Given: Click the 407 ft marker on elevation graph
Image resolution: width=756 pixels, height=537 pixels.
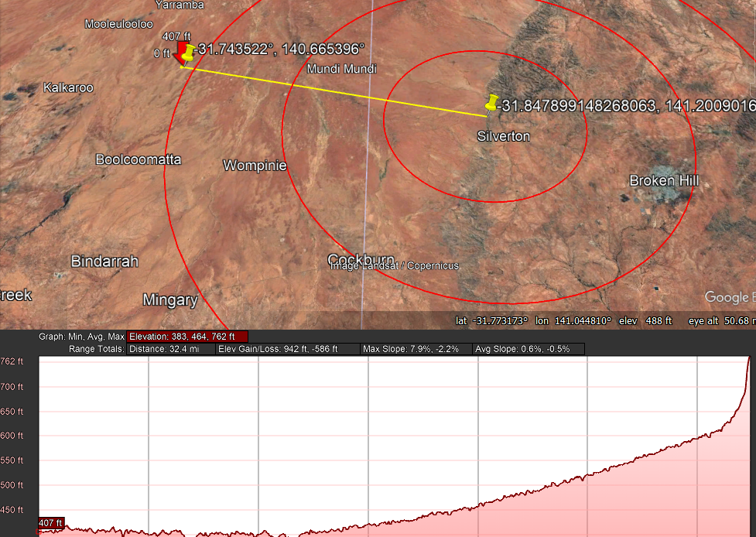Looking at the screenshot, I should tap(50, 522).
